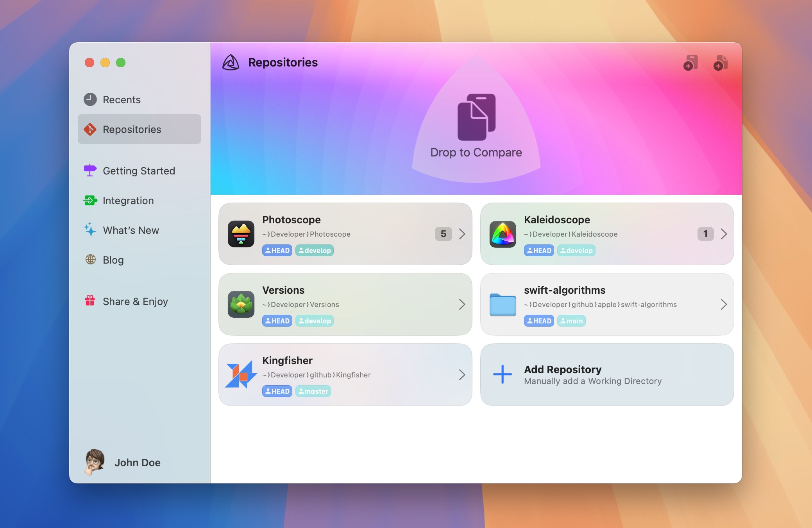Click the Photoscope repository title
The height and width of the screenshot is (528, 812).
292,220
